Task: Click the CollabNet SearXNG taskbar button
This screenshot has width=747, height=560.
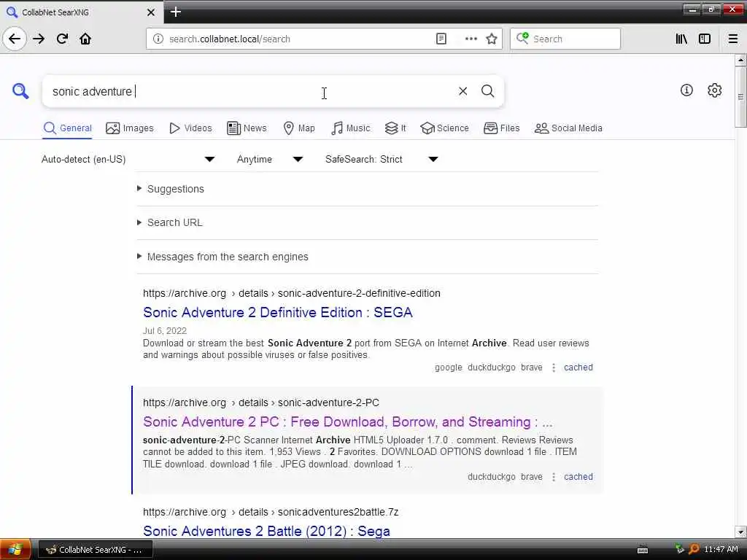Action: coord(96,550)
